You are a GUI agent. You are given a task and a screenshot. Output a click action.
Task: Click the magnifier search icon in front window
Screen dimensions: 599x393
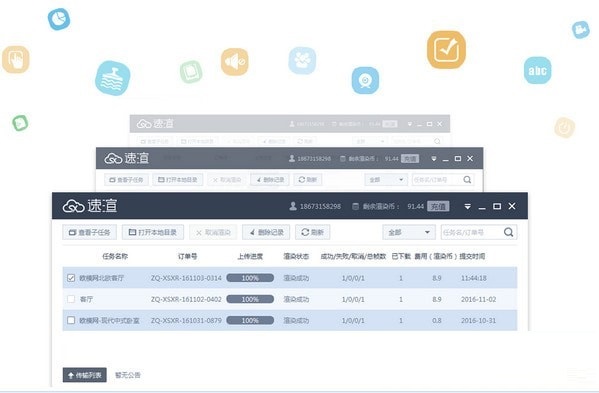[x=508, y=232]
